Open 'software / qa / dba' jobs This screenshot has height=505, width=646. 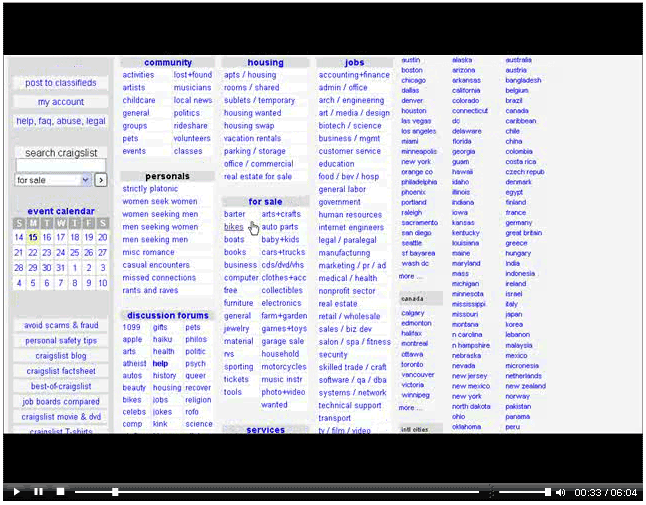pyautogui.click(x=352, y=380)
